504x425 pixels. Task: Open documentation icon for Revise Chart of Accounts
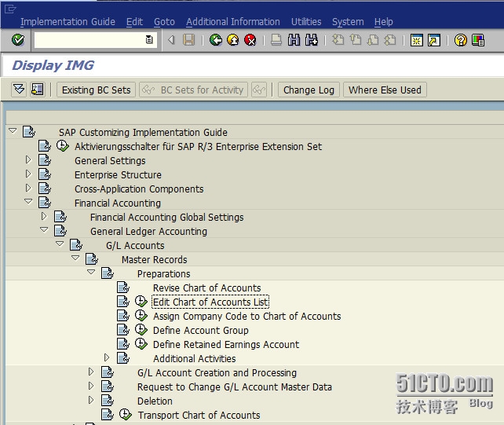point(123,288)
